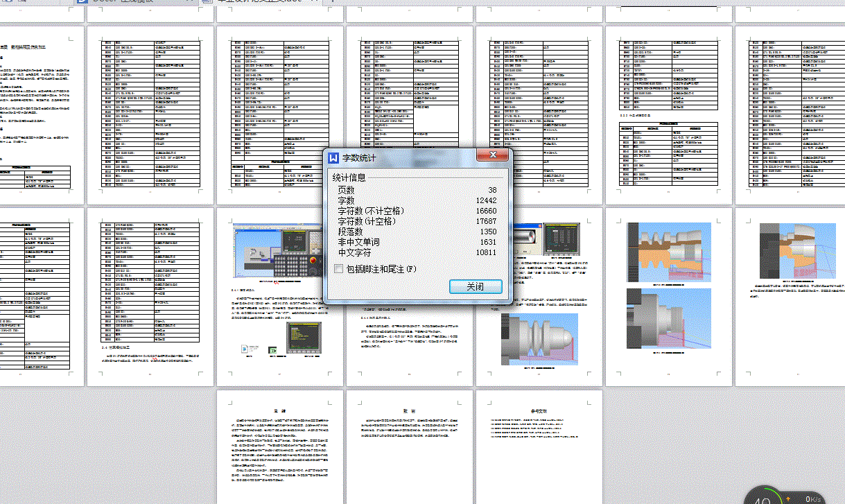The height and width of the screenshot is (504, 845).
Task: Click the 统计信息 group heading
Action: pyautogui.click(x=349, y=177)
